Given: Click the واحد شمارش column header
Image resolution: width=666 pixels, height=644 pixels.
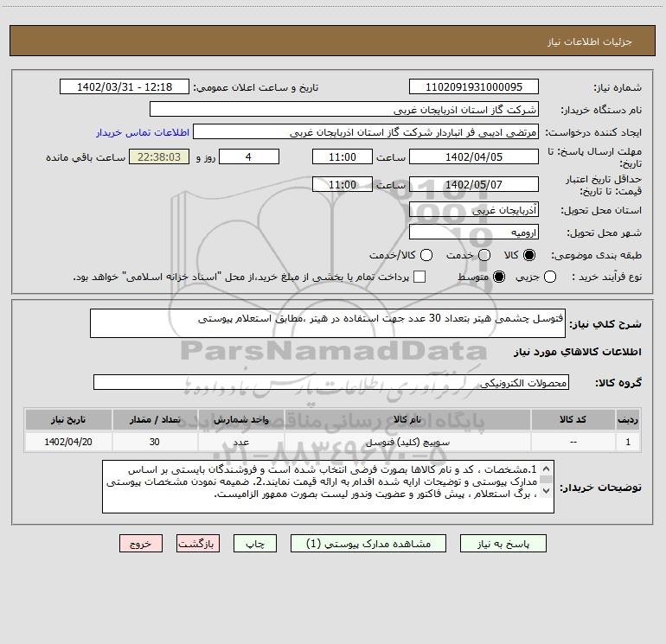Looking at the screenshot, I should pos(240,419).
